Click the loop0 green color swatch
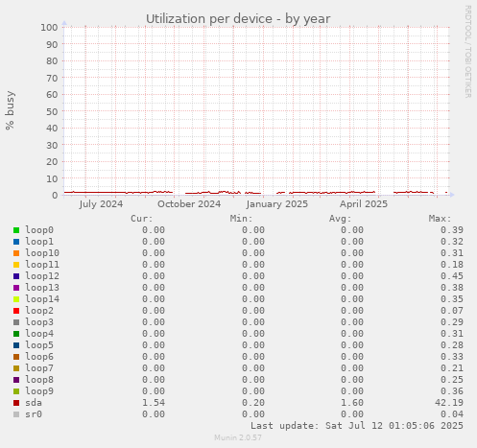Image resolution: width=477 pixels, height=448 pixels. click(x=16, y=230)
